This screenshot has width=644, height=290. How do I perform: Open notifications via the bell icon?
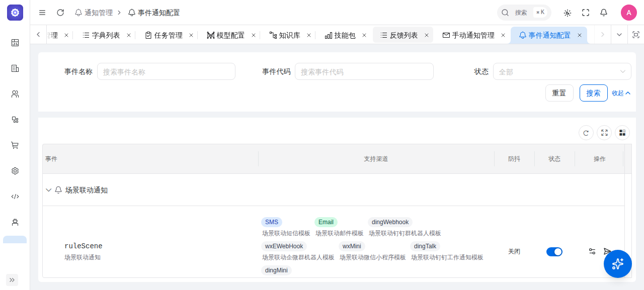[x=604, y=13]
